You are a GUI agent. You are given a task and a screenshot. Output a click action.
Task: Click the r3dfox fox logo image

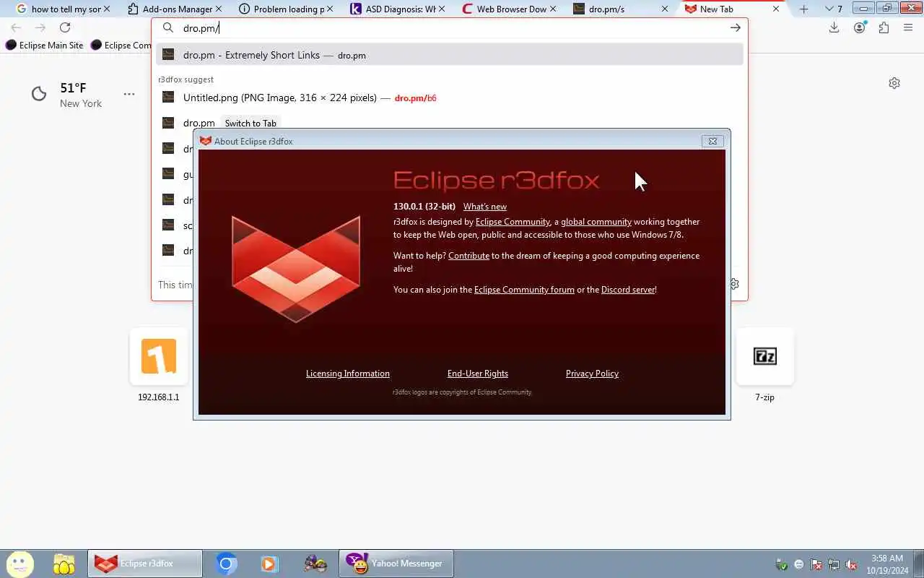296,269
